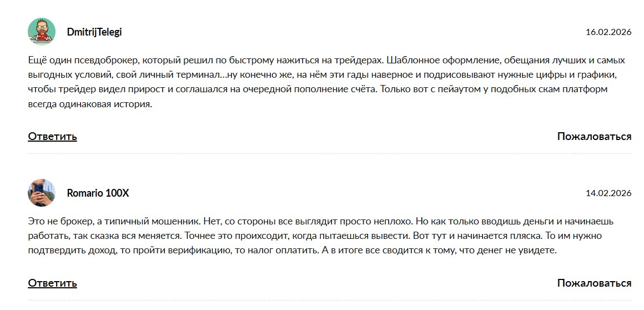Reply to Romario 100X's review via Ответить
644x310 pixels.
point(52,283)
